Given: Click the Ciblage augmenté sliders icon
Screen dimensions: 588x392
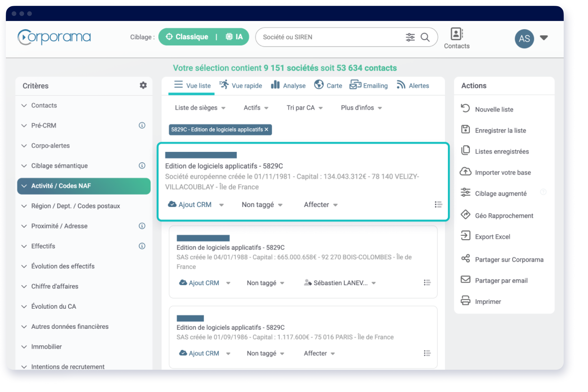Looking at the screenshot, I should [465, 193].
